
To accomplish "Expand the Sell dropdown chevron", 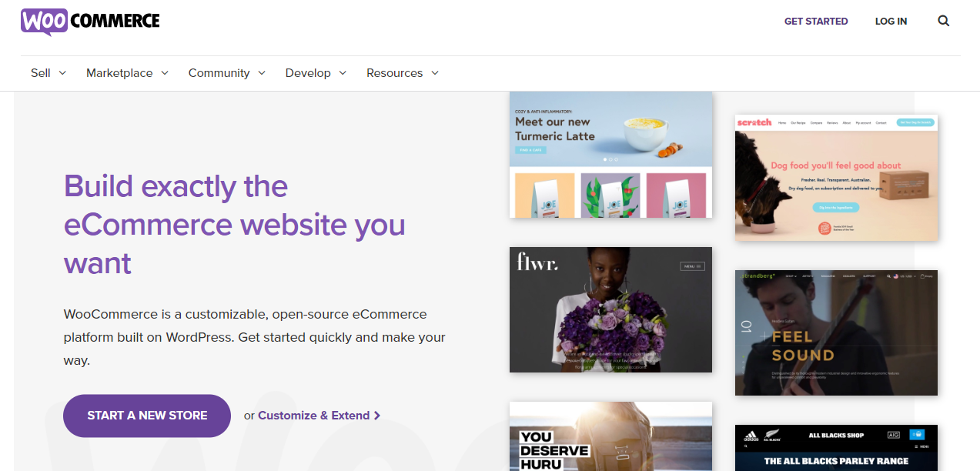I will 62,73.
